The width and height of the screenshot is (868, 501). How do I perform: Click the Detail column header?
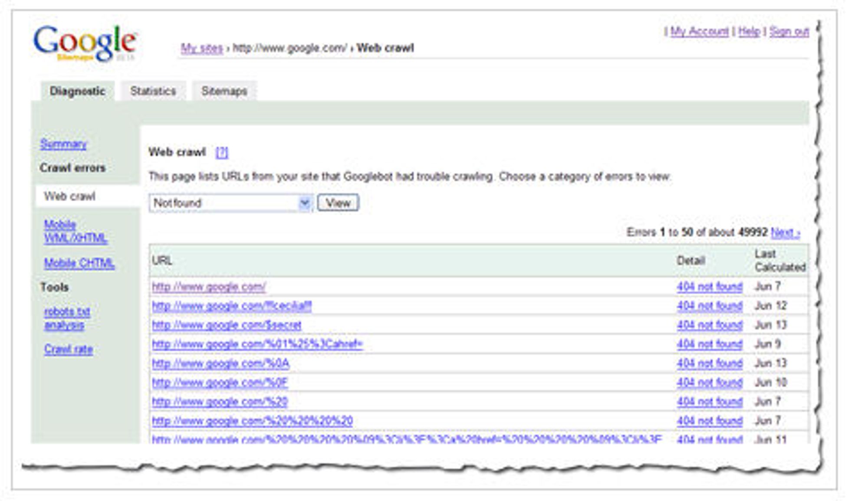[690, 261]
